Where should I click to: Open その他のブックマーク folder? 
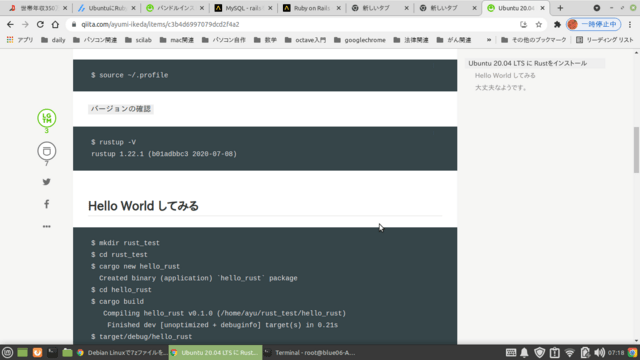[x=534, y=40]
